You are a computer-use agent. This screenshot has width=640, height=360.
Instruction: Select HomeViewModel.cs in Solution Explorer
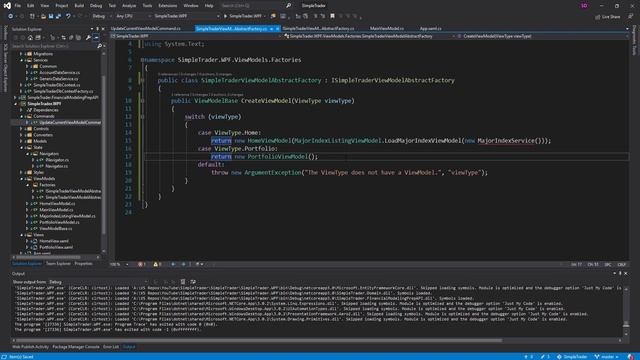click(57, 203)
